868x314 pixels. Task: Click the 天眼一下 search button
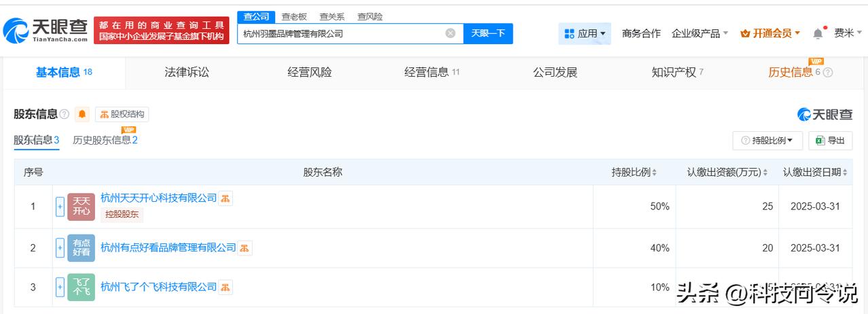[488, 33]
